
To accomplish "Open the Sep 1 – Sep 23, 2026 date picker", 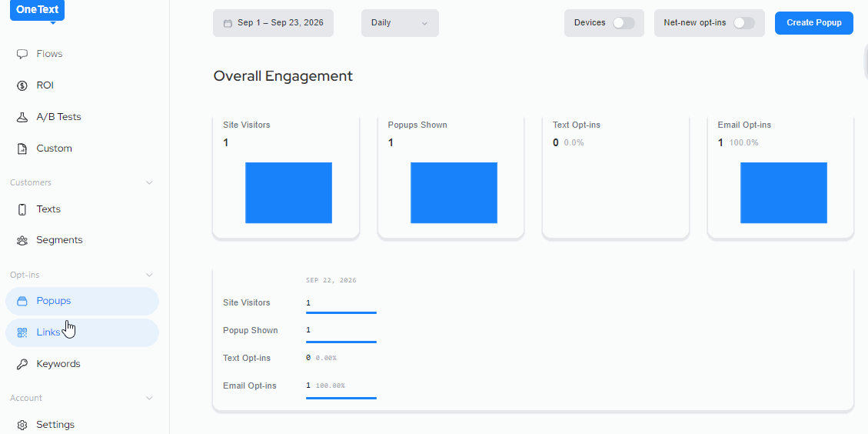I will [273, 23].
